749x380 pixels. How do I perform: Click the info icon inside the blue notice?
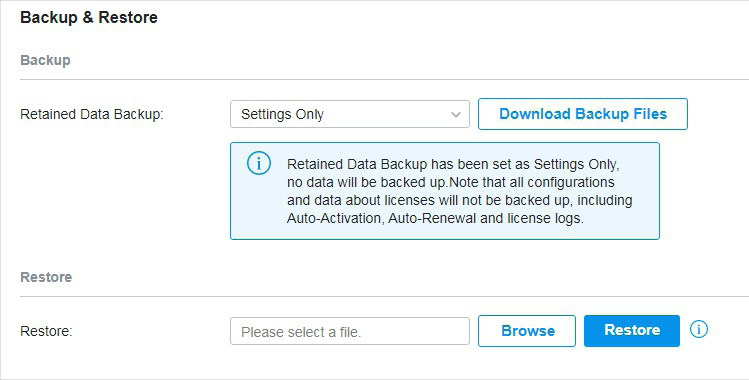[x=258, y=164]
